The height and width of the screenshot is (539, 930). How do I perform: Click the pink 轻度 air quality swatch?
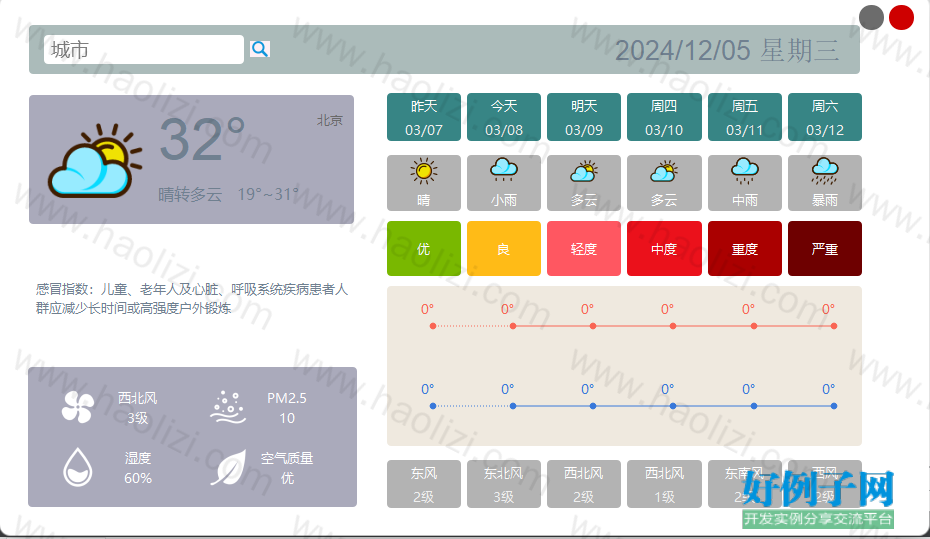pos(584,248)
